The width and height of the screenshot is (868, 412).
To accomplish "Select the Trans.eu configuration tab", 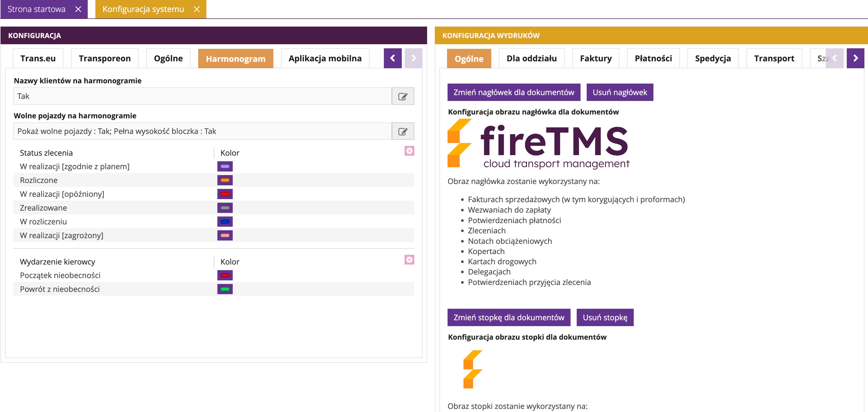I will click(38, 59).
